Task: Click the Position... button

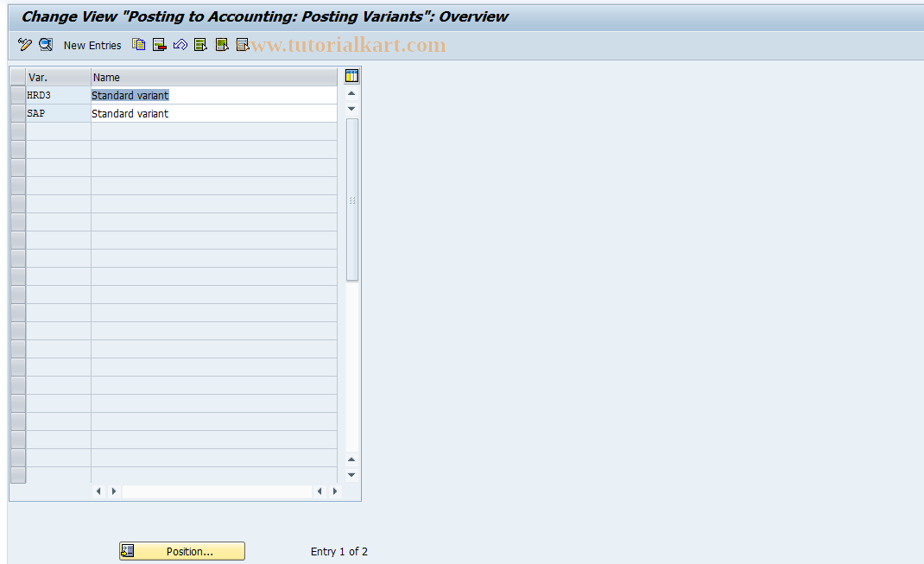Action: 182,551
